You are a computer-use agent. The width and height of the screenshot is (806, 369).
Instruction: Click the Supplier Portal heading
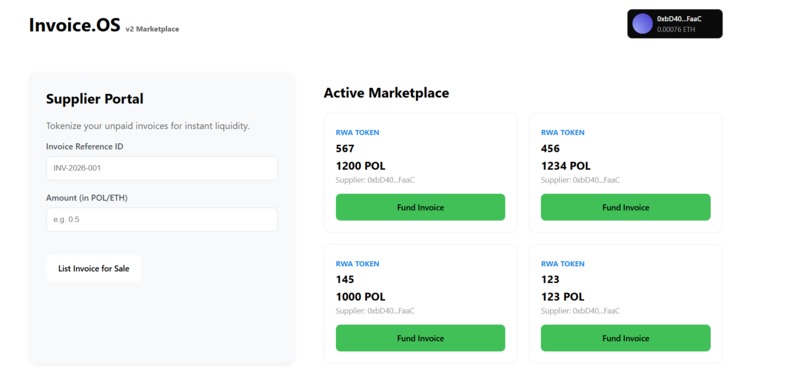95,99
